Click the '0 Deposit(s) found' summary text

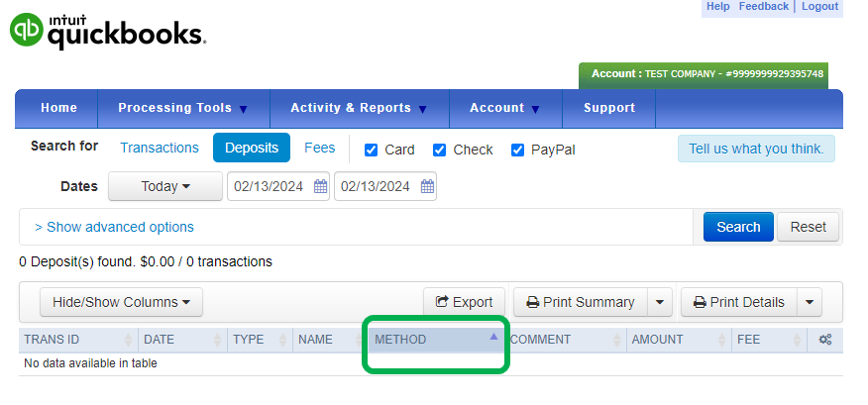point(146,261)
